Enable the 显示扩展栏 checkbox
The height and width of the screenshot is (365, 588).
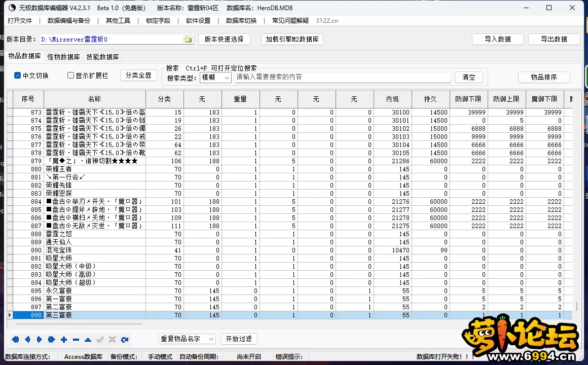coord(70,76)
